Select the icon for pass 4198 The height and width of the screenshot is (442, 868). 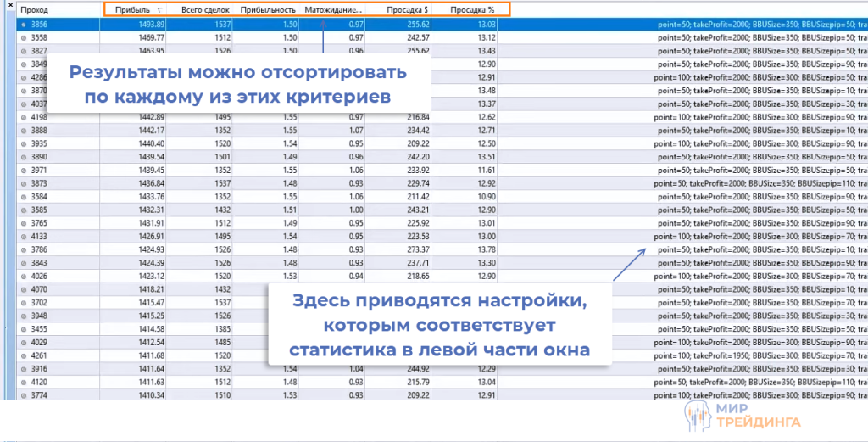pos(23,117)
